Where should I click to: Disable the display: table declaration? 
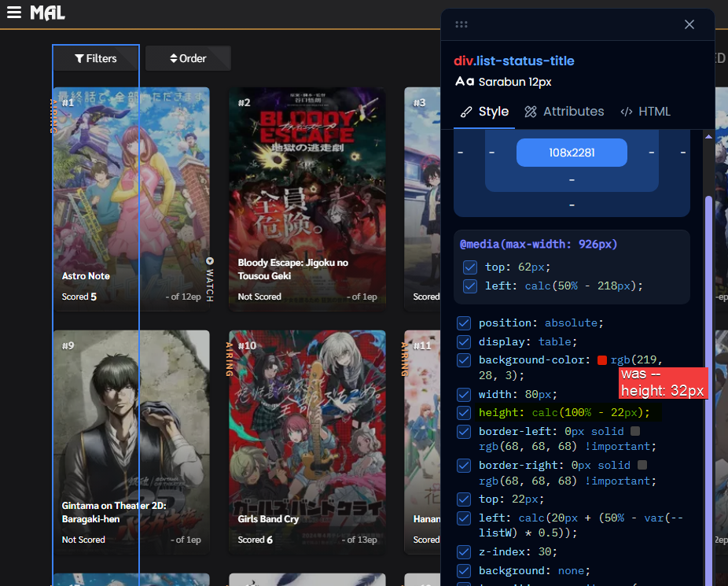(464, 342)
